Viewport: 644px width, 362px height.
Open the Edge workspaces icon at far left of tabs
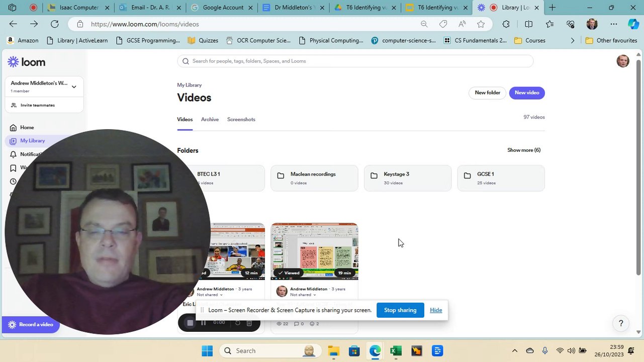point(12,8)
